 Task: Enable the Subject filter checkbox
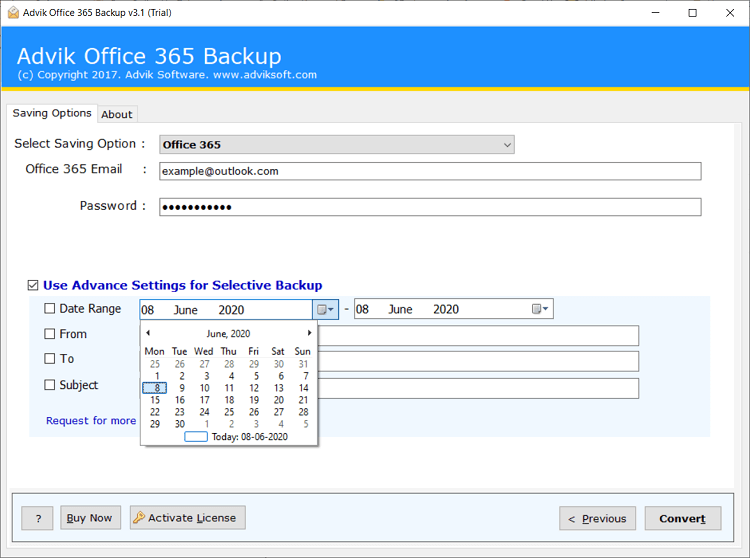tap(50, 385)
